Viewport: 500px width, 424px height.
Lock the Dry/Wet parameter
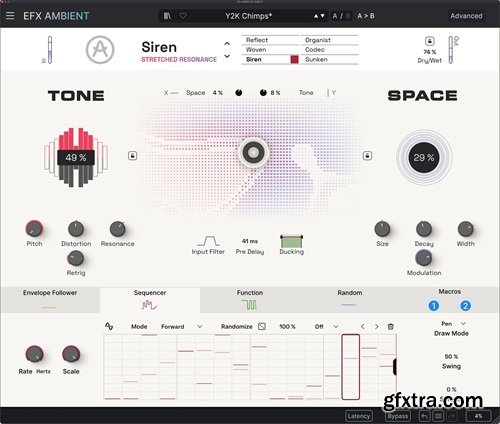coord(430,41)
